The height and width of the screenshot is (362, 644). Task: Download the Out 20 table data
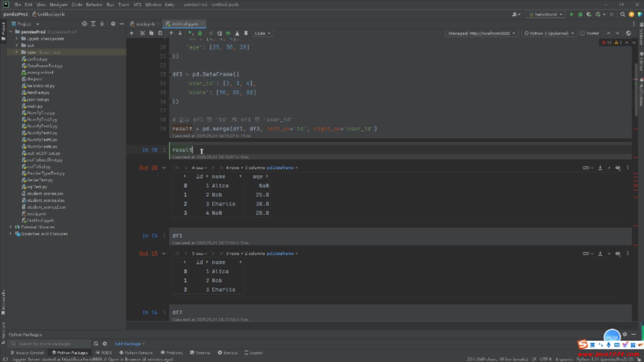pos(600,168)
